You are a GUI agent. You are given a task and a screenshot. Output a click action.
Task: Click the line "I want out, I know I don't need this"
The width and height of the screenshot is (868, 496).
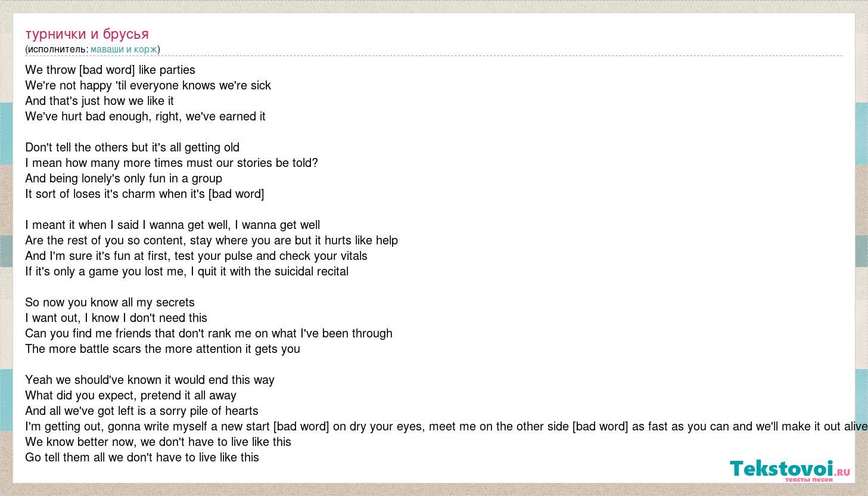116,318
